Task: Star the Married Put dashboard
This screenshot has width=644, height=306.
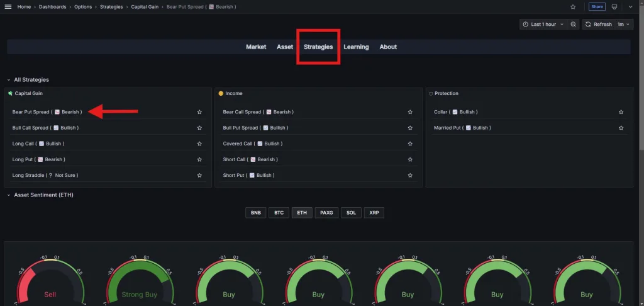Action: pos(621,128)
